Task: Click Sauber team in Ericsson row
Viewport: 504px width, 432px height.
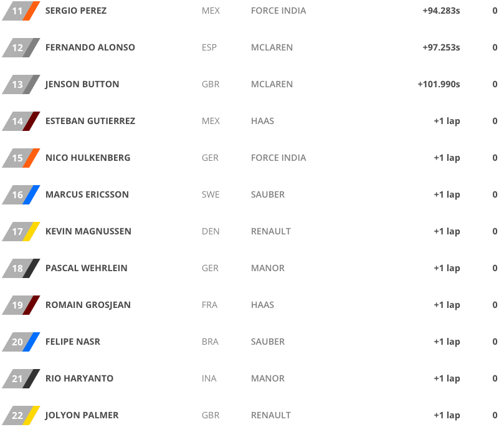Action: [268, 194]
